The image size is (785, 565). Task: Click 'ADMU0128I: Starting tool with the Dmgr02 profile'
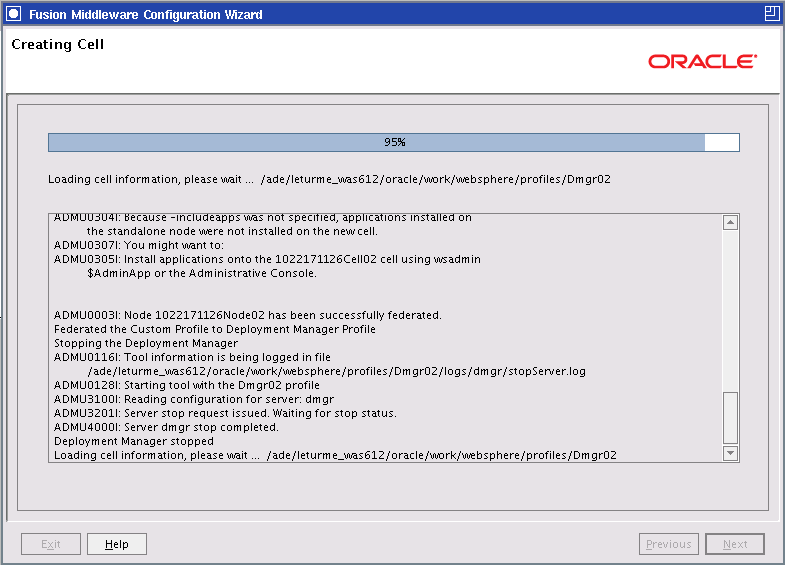pos(187,385)
